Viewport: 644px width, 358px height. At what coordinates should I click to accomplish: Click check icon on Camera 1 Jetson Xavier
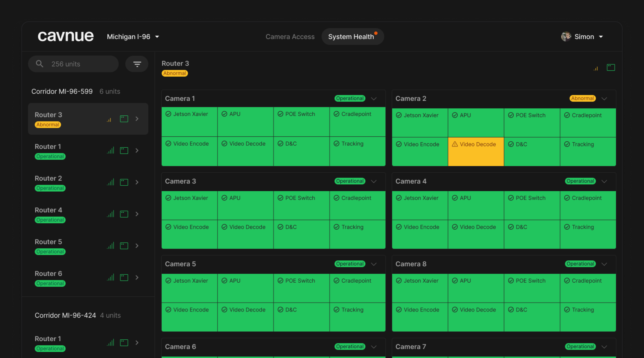click(x=168, y=114)
